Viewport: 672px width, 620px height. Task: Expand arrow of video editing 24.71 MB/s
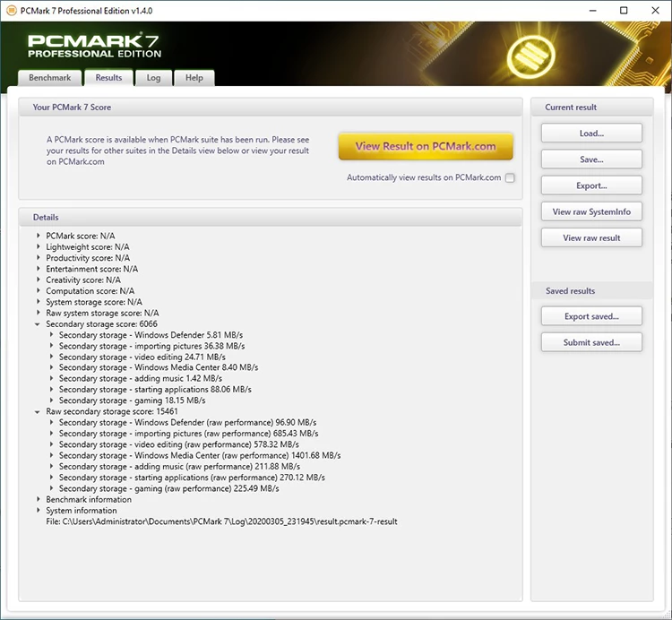pos(51,357)
